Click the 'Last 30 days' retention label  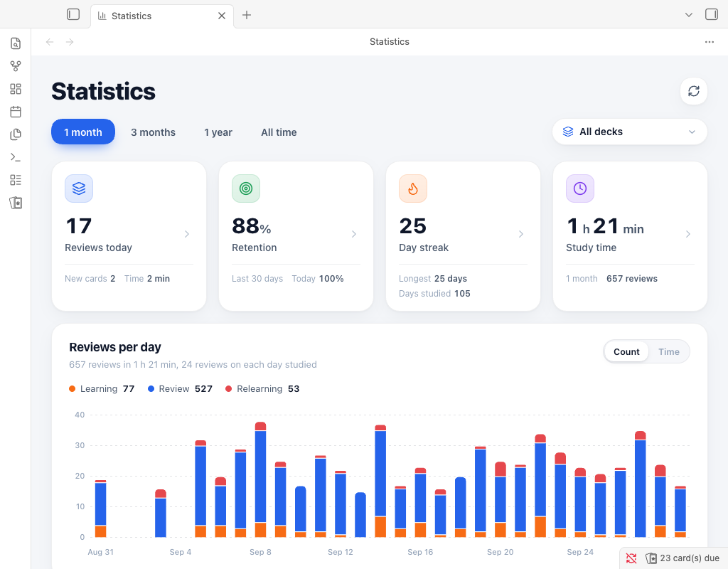[257, 279]
